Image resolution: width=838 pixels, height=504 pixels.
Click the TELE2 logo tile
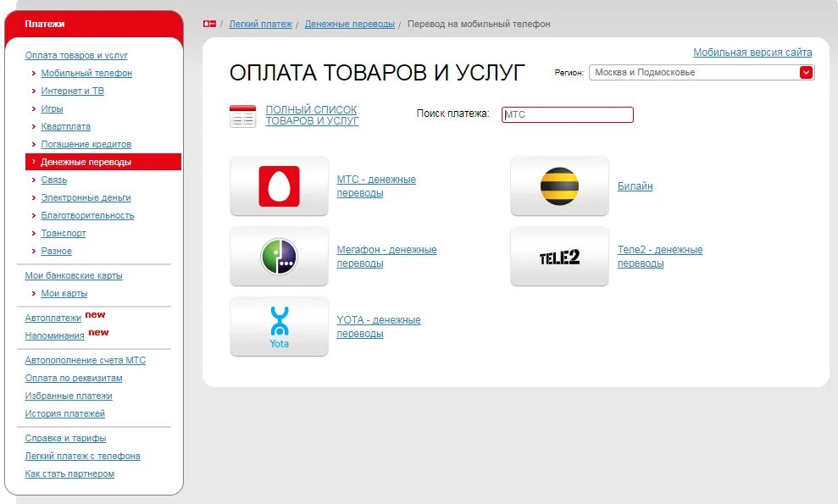tap(559, 257)
